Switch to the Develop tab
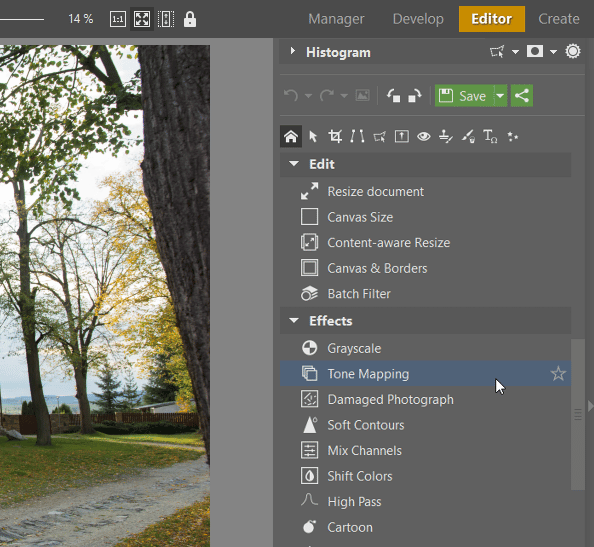This screenshot has width=594, height=547. 418,19
